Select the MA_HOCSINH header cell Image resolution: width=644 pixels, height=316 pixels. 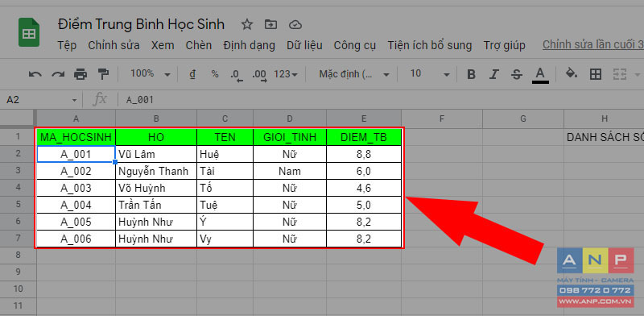tap(76, 137)
